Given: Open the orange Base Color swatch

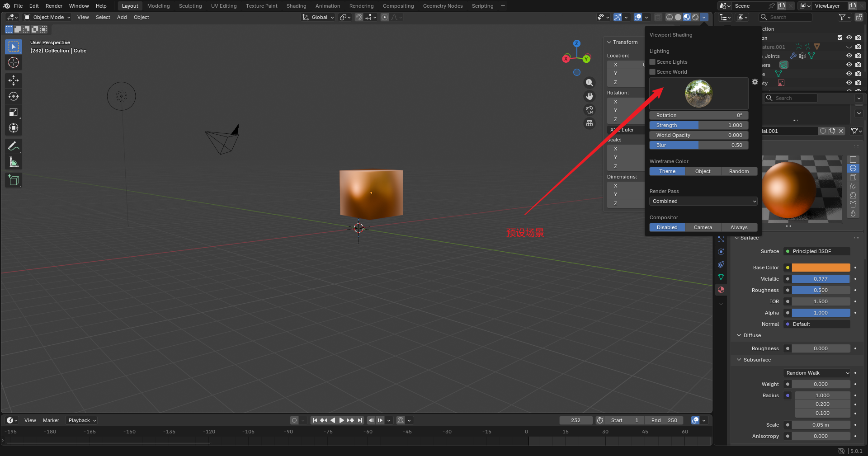Looking at the screenshot, I should 821,268.
